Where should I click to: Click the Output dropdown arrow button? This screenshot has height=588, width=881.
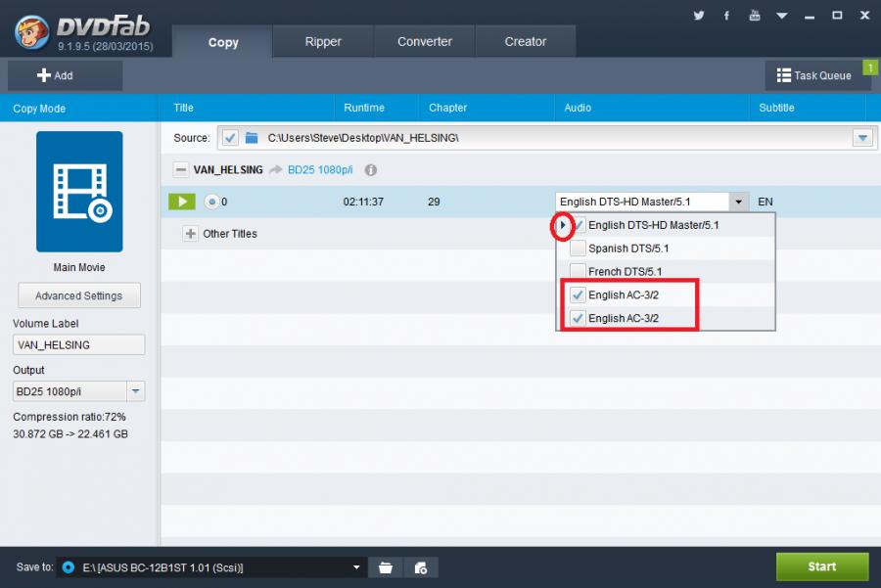(x=135, y=391)
